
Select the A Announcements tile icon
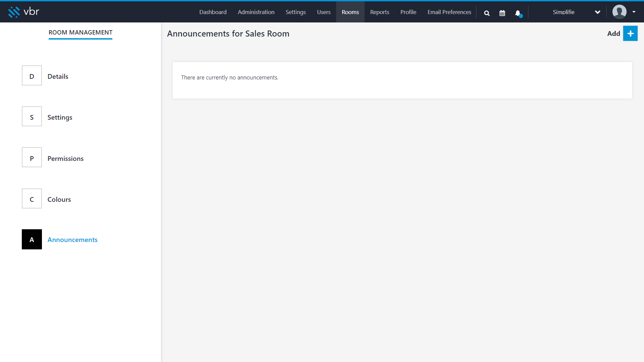click(32, 239)
